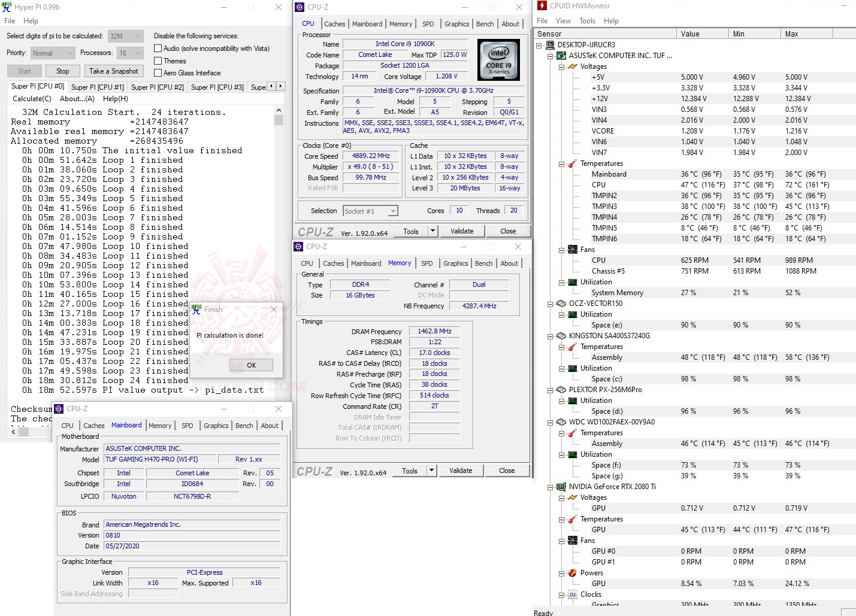Switch to the SPD tab in CPU-Z
Screen dimensions: 856x616
click(x=428, y=24)
